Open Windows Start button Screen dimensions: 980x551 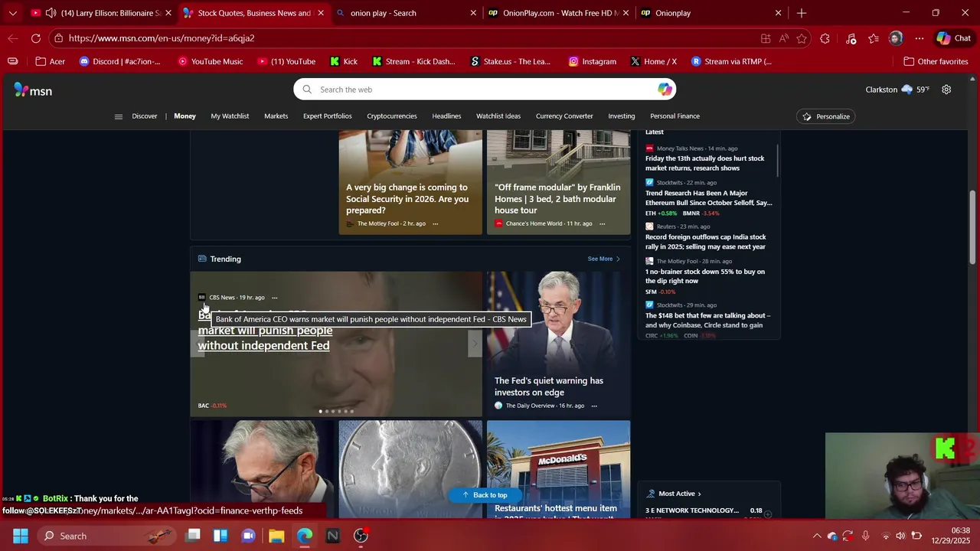(21, 536)
